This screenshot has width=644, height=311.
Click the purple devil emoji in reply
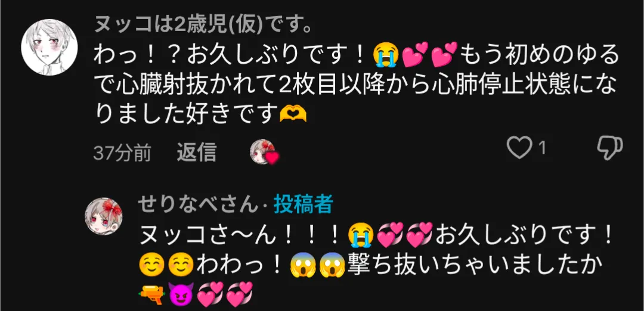tap(181, 294)
